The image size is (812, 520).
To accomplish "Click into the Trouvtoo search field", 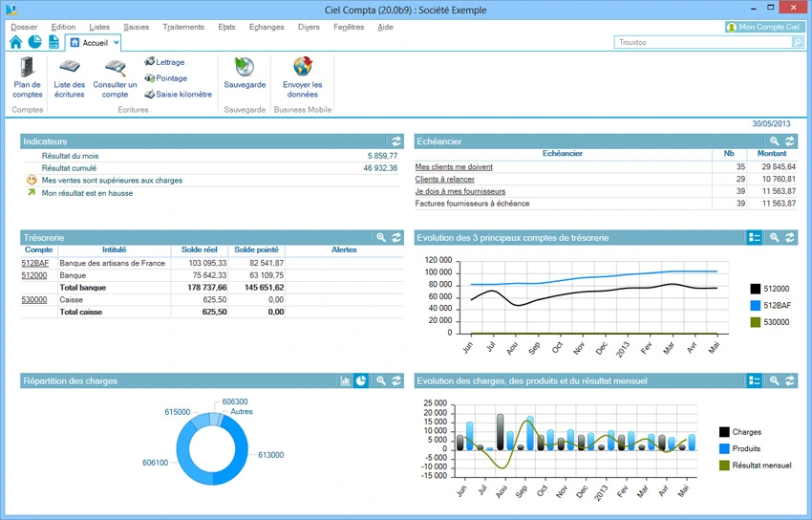I will pos(703,42).
